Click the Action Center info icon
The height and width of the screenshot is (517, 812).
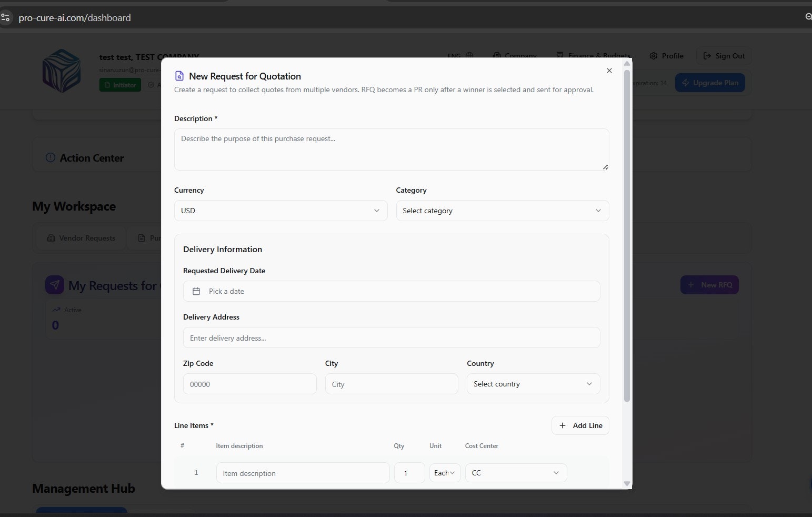(51, 157)
